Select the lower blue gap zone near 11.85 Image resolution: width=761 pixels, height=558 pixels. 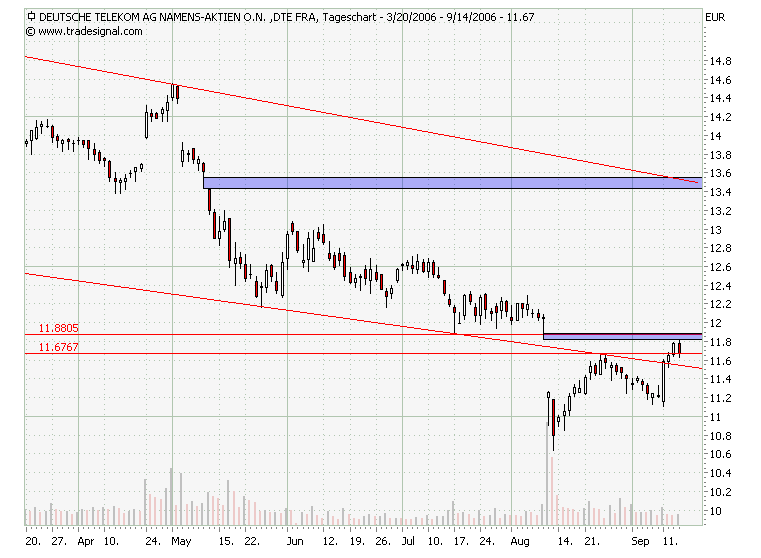623,336
